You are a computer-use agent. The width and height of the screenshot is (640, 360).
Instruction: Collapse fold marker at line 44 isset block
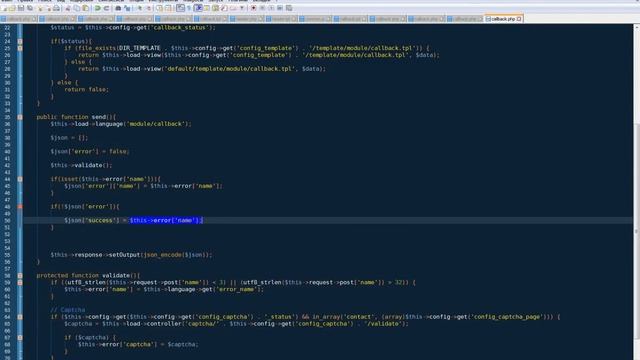pyautogui.click(x=20, y=179)
